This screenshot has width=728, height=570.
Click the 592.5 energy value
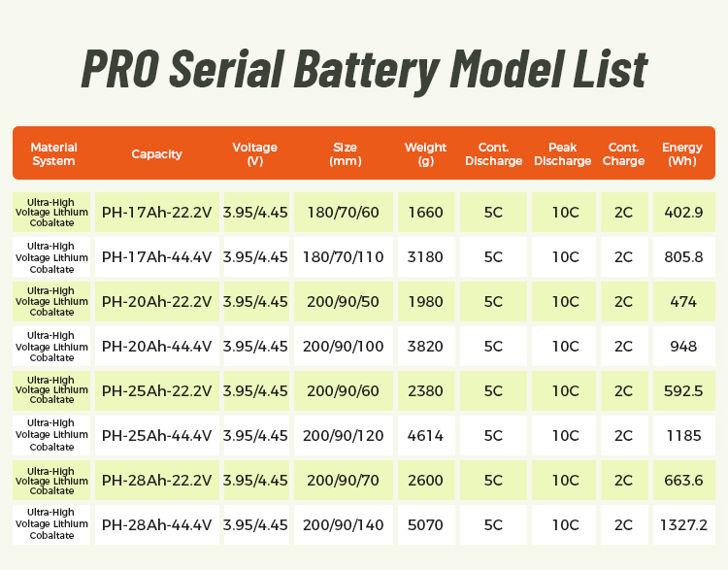(683, 391)
